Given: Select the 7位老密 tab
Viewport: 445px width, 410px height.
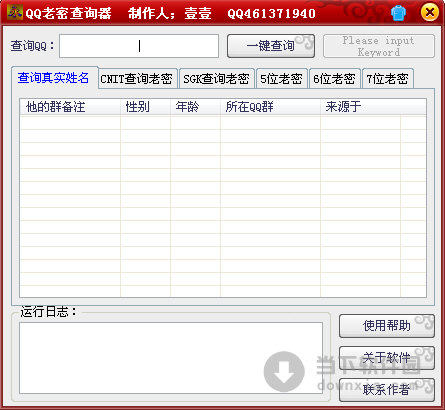Looking at the screenshot, I should [388, 79].
